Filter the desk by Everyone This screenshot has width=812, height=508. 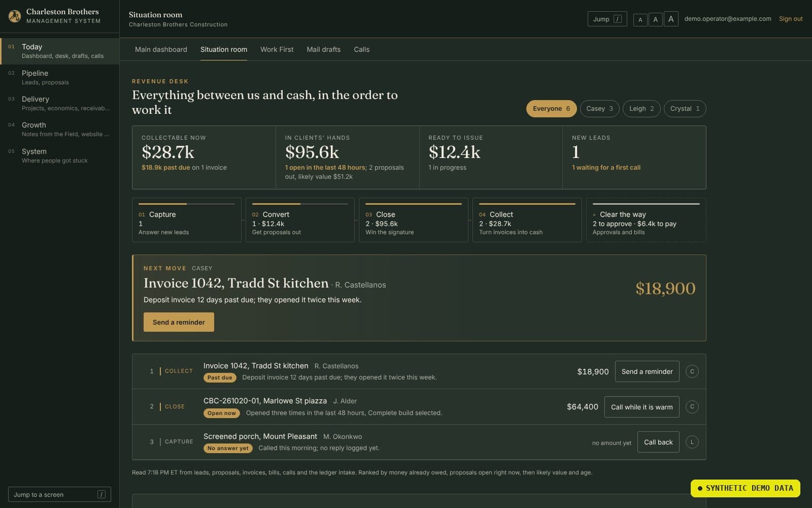coord(551,109)
